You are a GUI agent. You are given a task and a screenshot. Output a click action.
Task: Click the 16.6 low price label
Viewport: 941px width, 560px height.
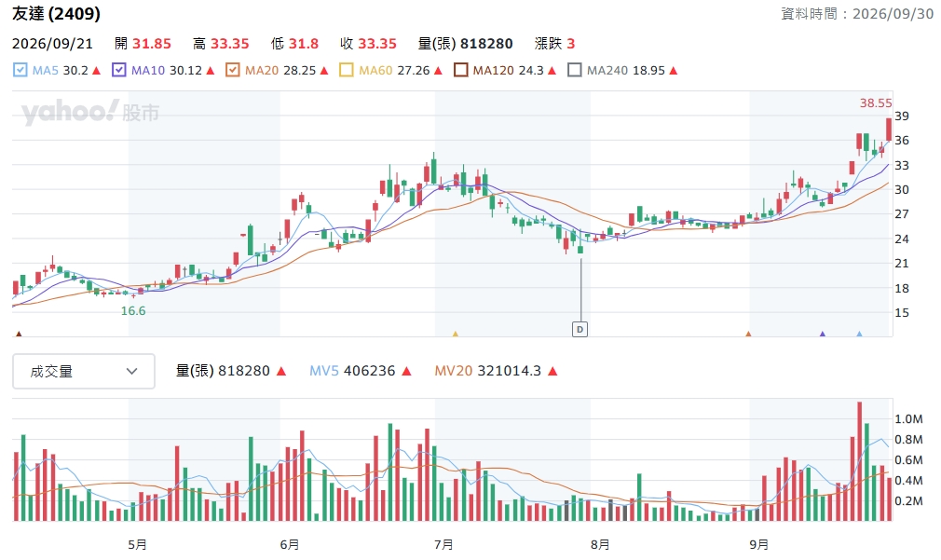pyautogui.click(x=133, y=311)
